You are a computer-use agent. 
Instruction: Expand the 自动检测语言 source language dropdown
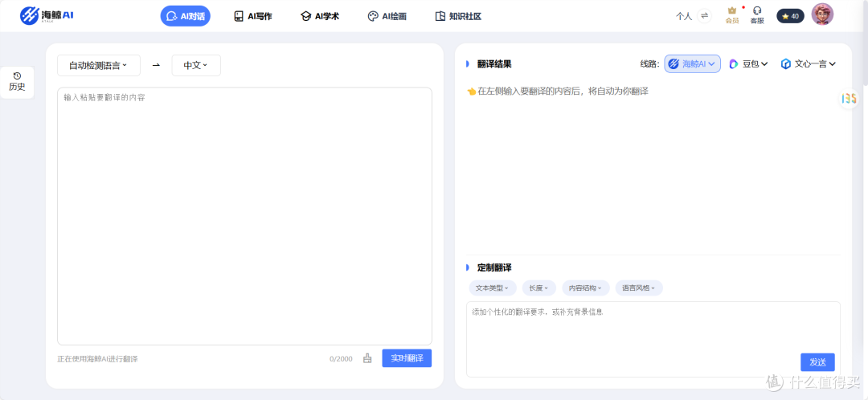coord(99,65)
